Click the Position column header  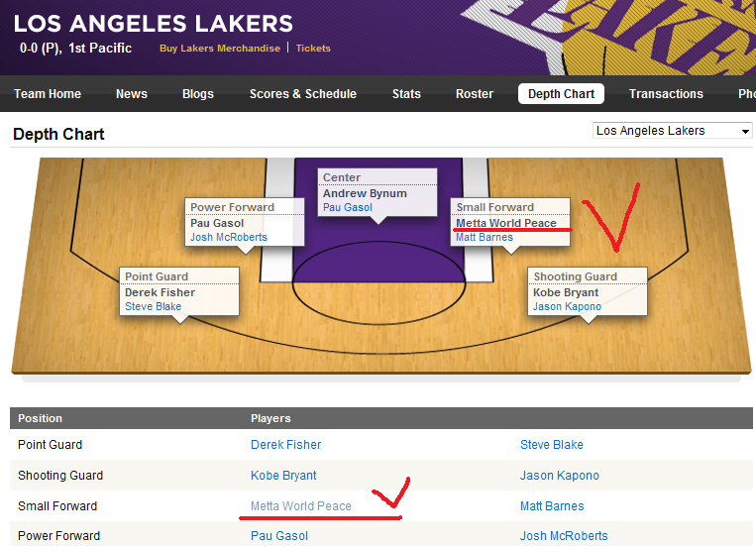point(40,418)
